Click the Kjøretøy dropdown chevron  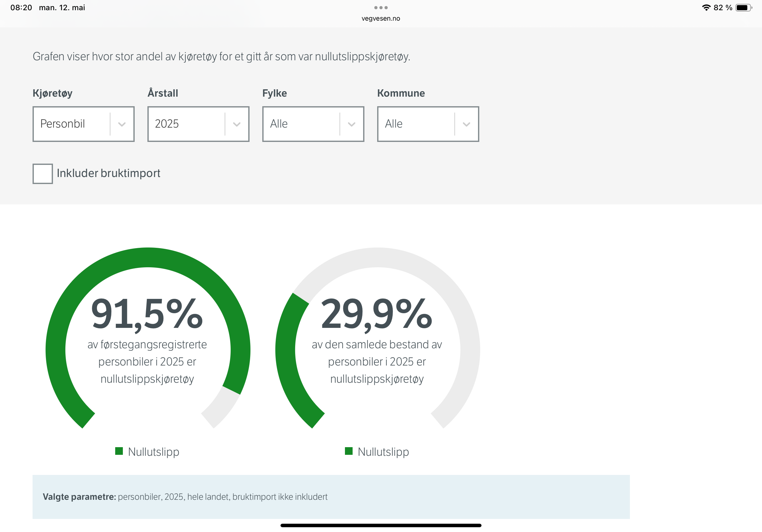pyautogui.click(x=122, y=124)
